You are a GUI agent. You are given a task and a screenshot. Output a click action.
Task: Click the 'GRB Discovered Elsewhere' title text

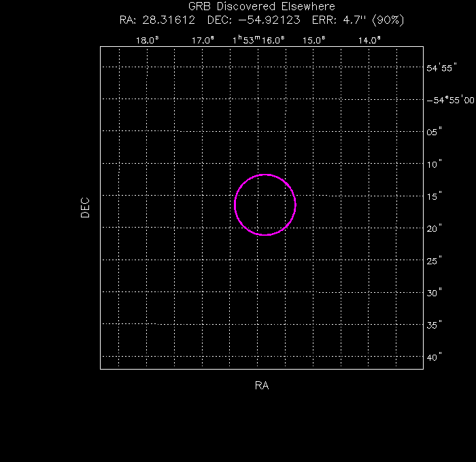261,6
